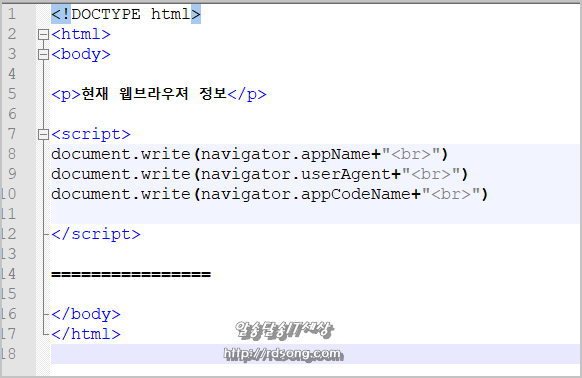
Task: Click the navigator.appCodeName code line
Action: [x=269, y=194]
